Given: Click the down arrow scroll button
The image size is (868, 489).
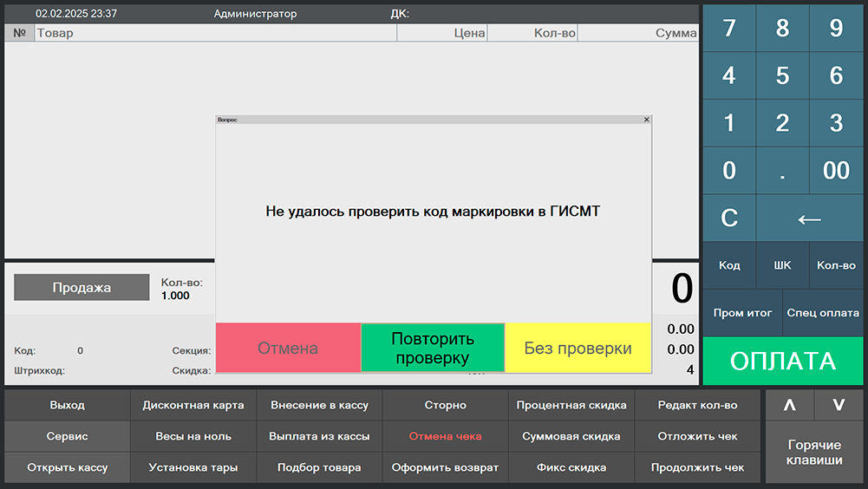Looking at the screenshot, I should (x=839, y=405).
